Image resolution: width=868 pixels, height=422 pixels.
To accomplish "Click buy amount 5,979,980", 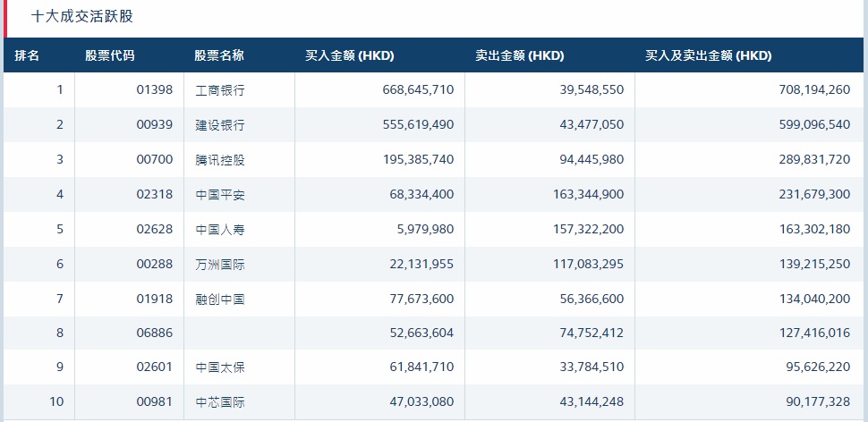I will click(x=425, y=229).
